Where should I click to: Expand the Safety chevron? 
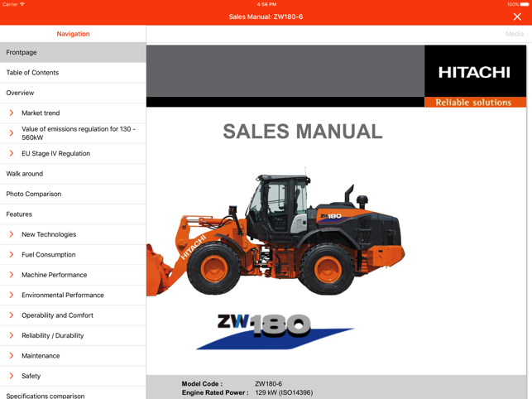pyautogui.click(x=12, y=376)
